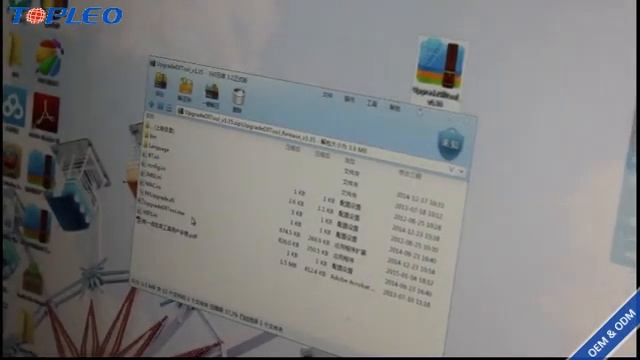This screenshot has height=360, width=640.
Task: Open the File menu in archive window
Action: 327,95
